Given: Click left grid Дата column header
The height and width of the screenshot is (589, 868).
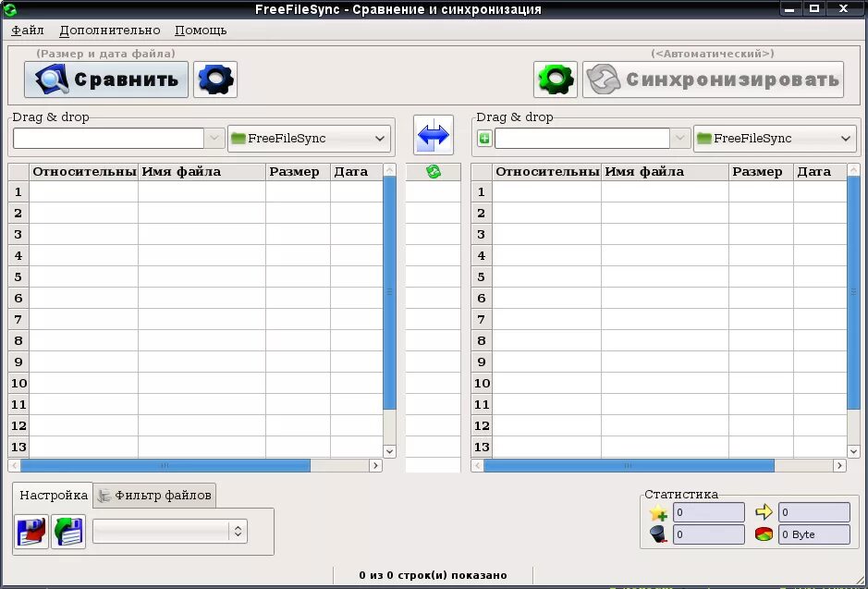Looking at the screenshot, I should 357,172.
